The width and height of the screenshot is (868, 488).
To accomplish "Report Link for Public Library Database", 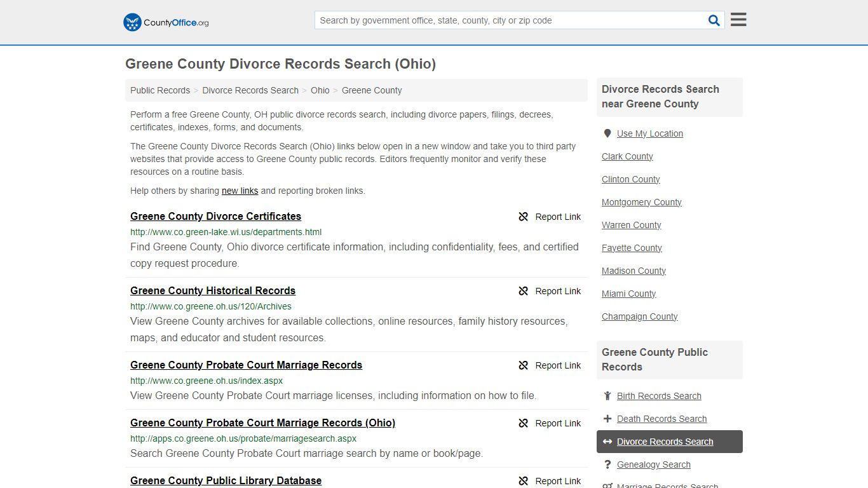I will [x=550, y=481].
